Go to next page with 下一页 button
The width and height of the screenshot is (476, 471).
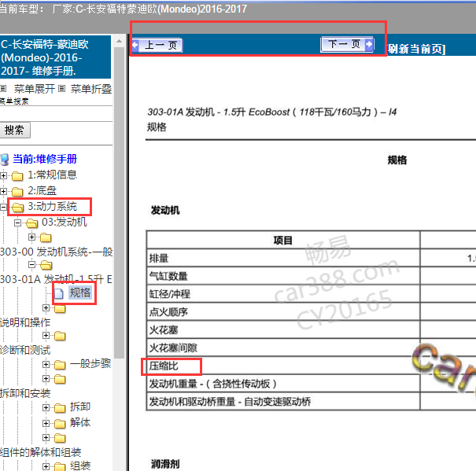point(347,45)
